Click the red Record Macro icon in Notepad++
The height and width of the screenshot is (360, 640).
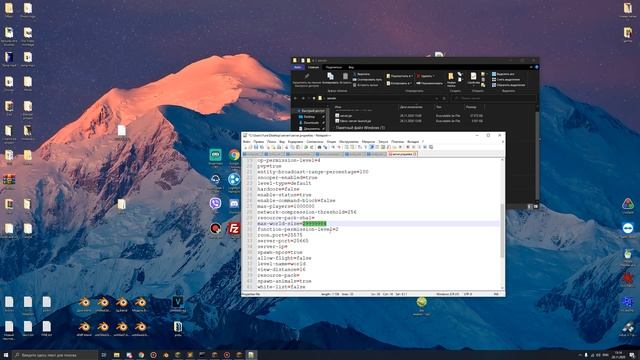[x=407, y=147]
